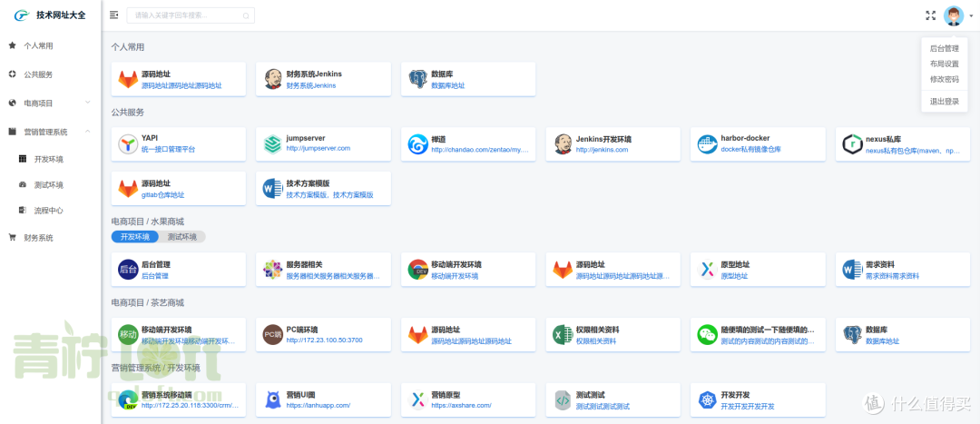
Task: Click the magnifier icon in the search box
Action: 246,15
